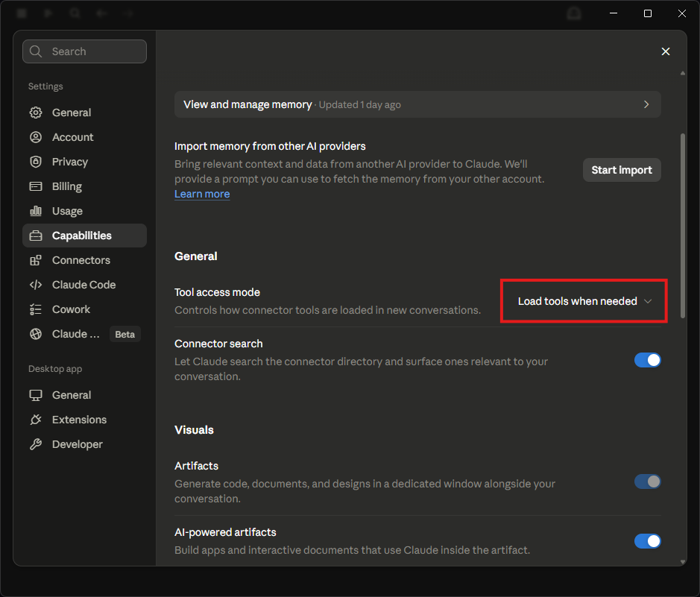700x597 pixels.
Task: Click the Account person icon
Action: (36, 137)
